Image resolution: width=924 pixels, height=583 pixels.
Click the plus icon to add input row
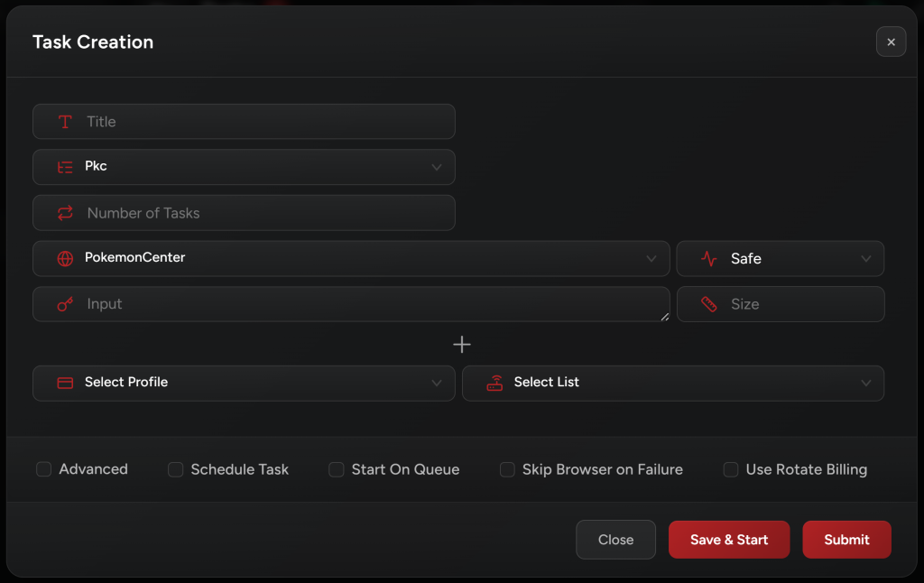coord(461,345)
